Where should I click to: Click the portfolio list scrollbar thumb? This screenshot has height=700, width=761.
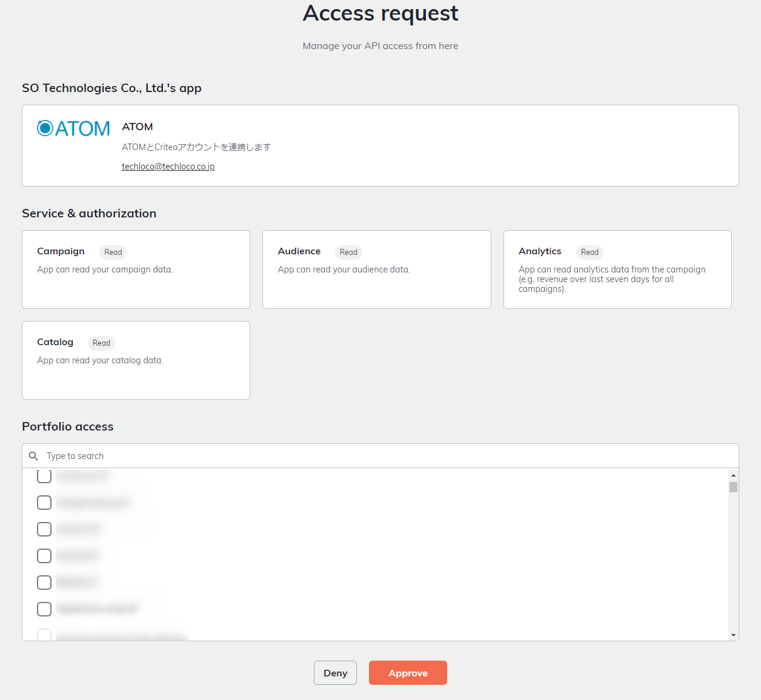tap(733, 487)
